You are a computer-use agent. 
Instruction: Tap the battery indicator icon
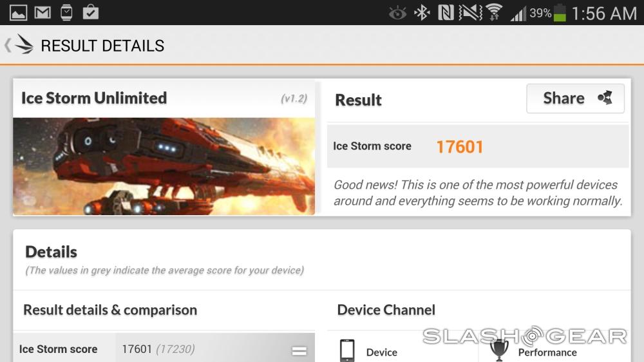pyautogui.click(x=560, y=13)
